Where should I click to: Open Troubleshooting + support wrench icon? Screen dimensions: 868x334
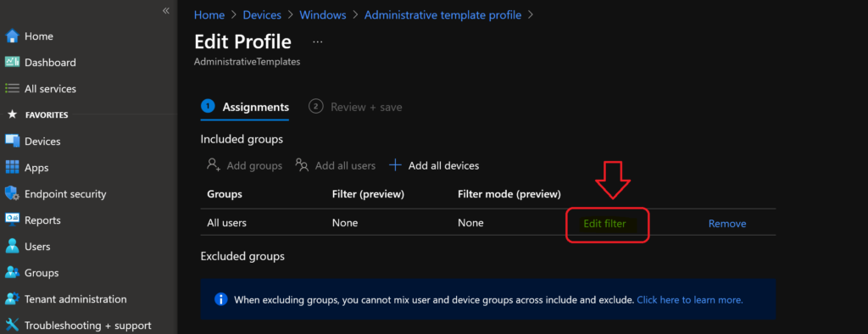(12, 326)
